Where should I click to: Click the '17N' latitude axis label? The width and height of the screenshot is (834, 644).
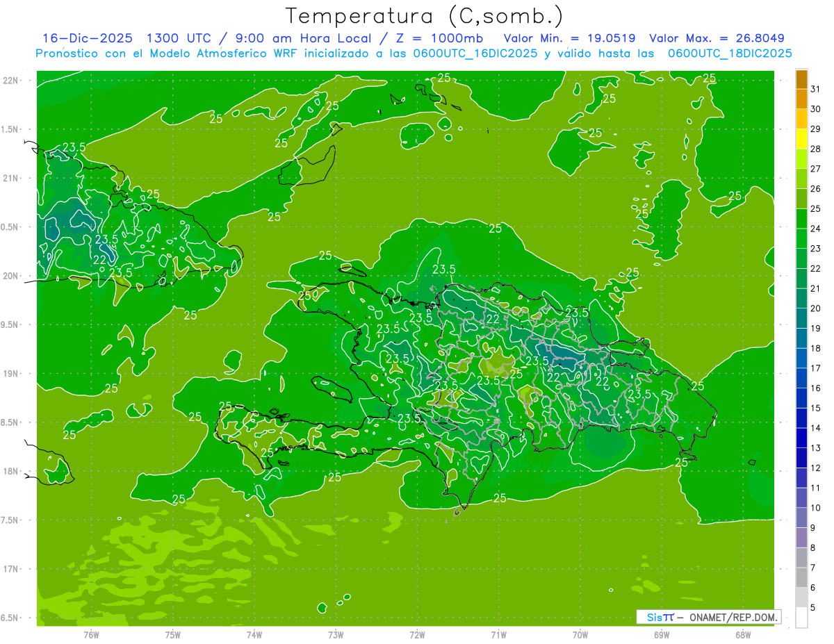[10, 569]
